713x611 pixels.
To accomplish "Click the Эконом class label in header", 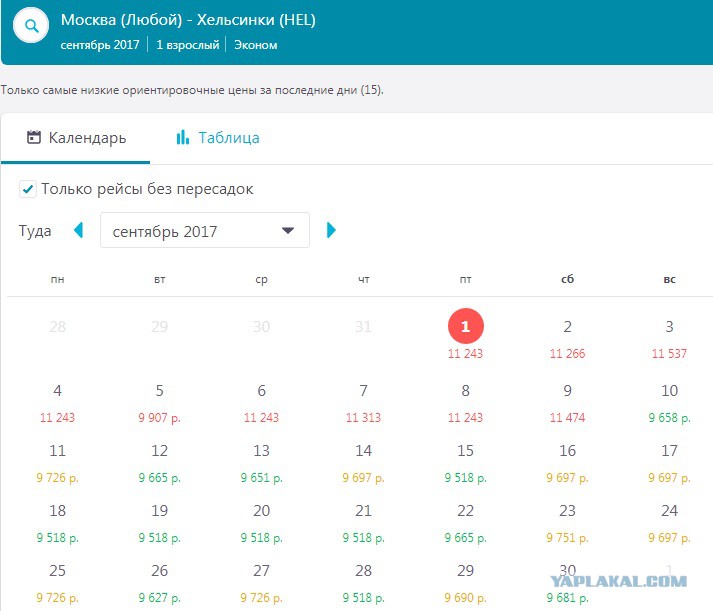I will 256,45.
